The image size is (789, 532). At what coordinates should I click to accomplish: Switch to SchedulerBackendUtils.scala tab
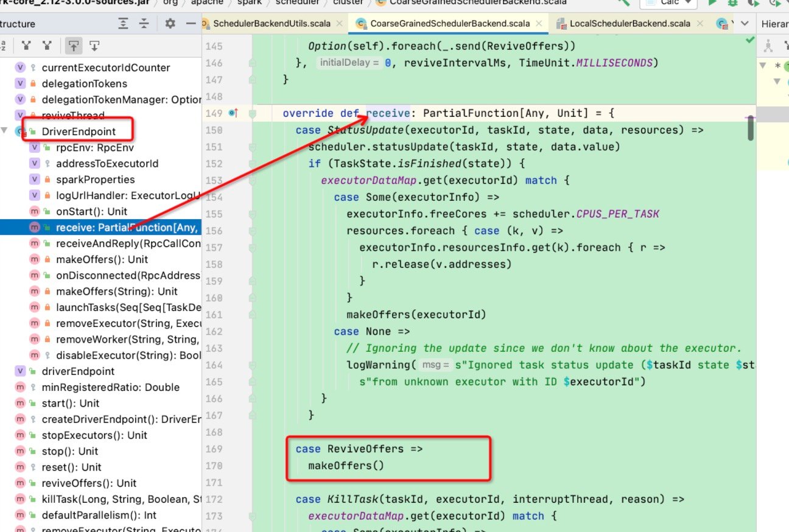click(272, 24)
